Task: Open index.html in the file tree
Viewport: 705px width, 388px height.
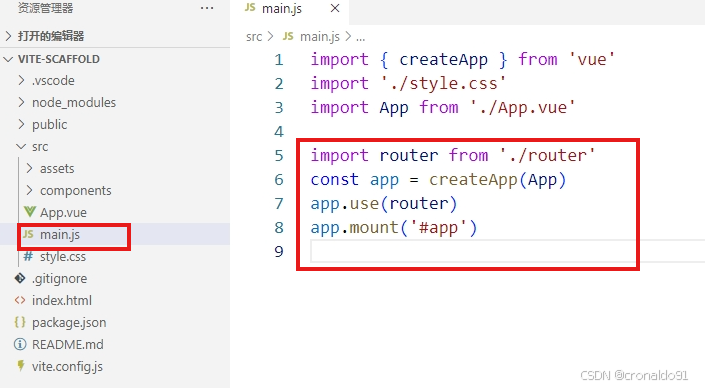Action: coord(62,300)
